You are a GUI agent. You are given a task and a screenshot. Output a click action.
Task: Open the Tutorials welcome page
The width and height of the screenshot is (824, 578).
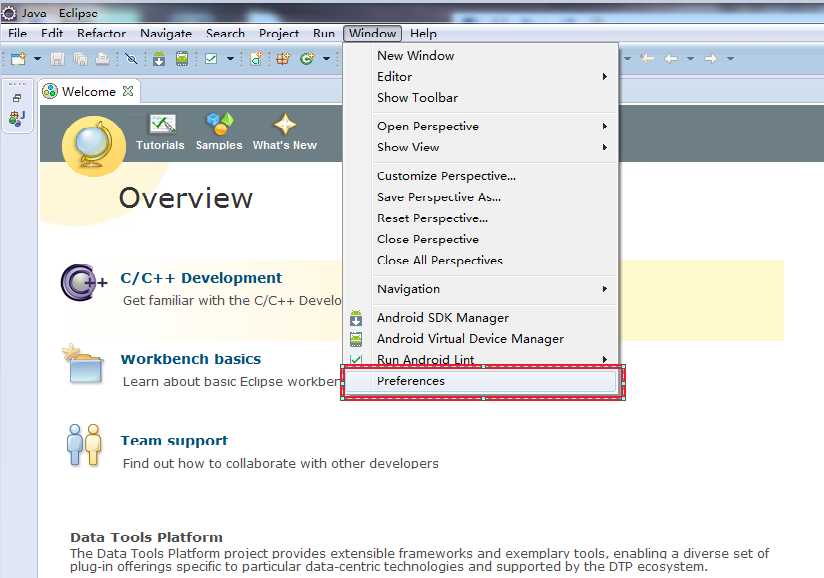point(160,132)
